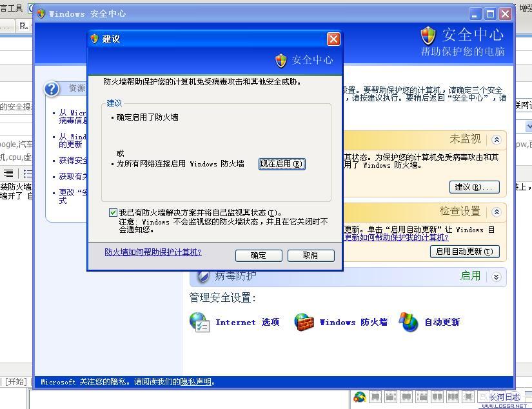532x409 pixels.
Task: Click two-column layout icon in bottom toolbar
Action: click(x=437, y=397)
